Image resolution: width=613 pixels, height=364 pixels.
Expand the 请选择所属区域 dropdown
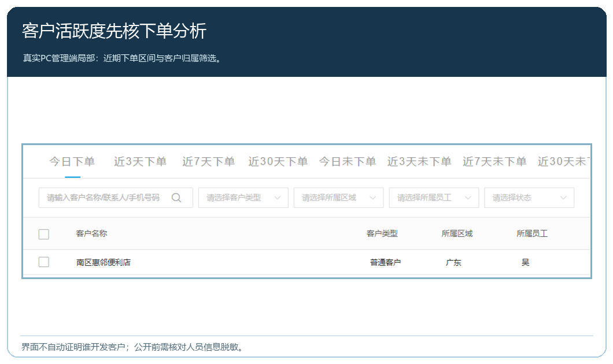tap(338, 198)
